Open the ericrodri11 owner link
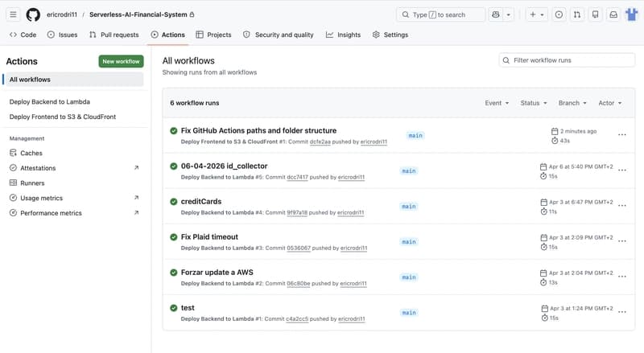644x353 pixels. pos(62,14)
